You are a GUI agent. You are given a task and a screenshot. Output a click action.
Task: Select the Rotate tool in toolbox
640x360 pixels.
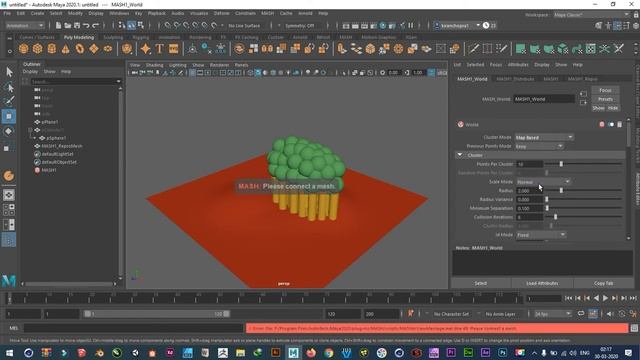coord(9,131)
